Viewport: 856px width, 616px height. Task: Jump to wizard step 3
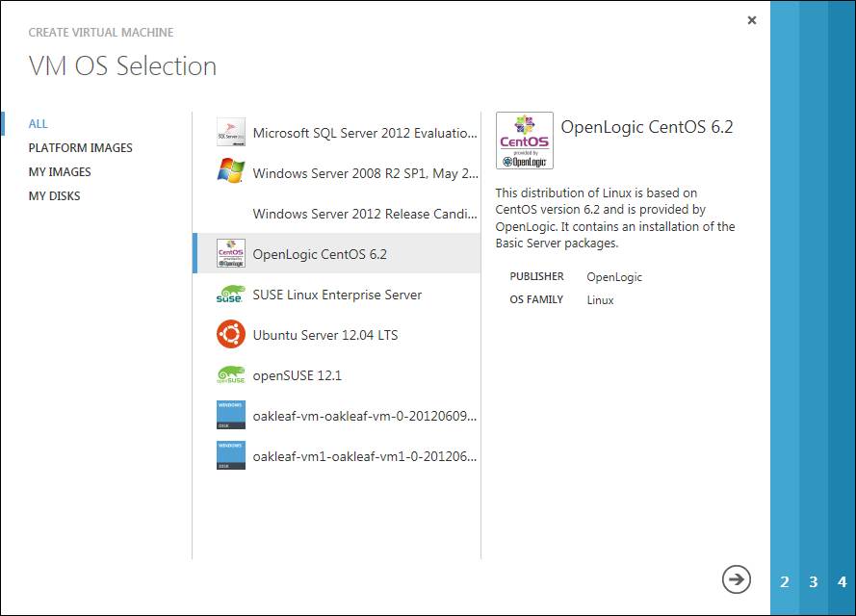pos(814,581)
